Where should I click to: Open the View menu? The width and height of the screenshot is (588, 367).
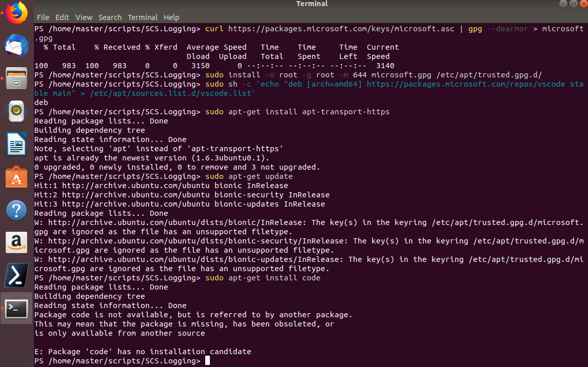click(84, 17)
